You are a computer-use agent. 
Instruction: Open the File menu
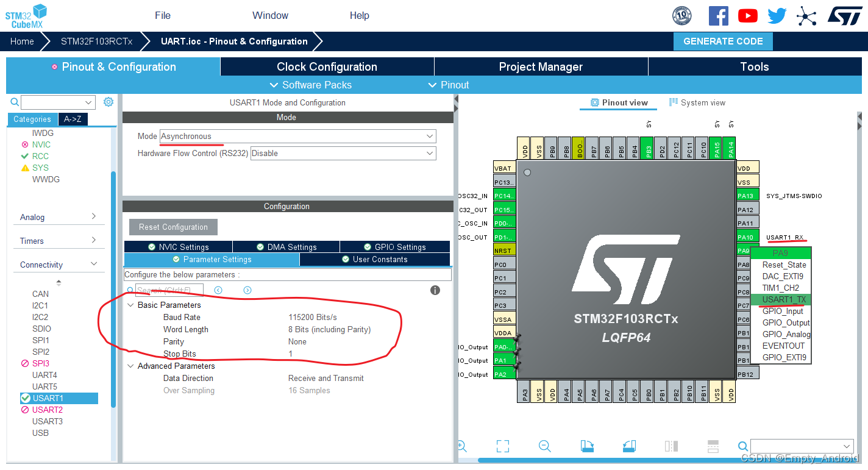(x=163, y=15)
